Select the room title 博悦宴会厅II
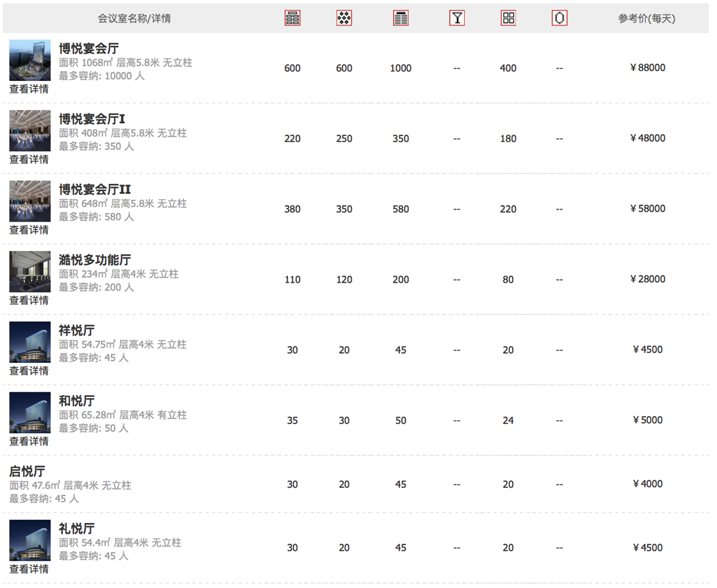Screen dimensions: 717x588 click(95, 189)
